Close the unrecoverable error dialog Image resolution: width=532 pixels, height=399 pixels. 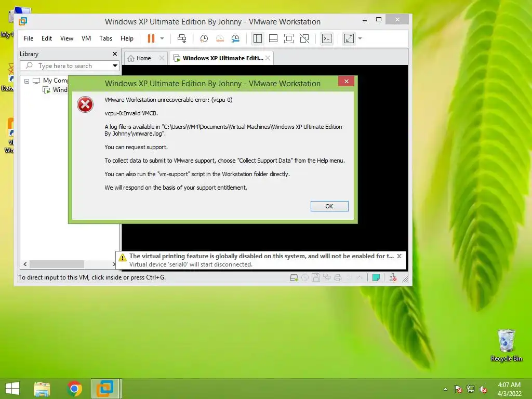click(346, 81)
